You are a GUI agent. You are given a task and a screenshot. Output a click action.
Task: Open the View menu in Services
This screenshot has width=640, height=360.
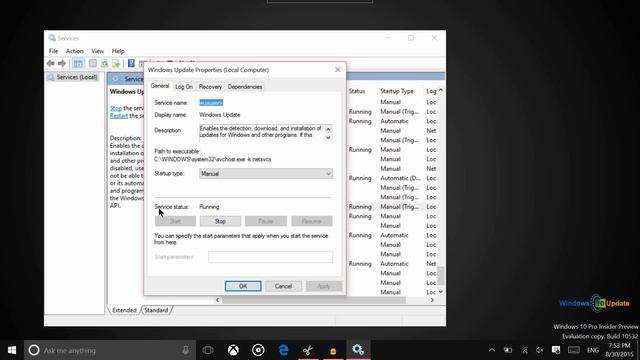coord(98,51)
